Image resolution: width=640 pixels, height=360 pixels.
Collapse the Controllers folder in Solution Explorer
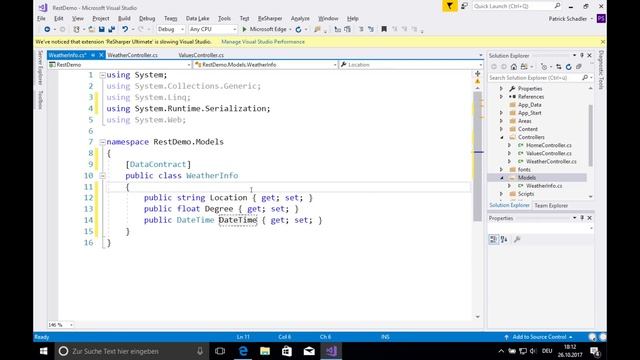tap(501, 137)
